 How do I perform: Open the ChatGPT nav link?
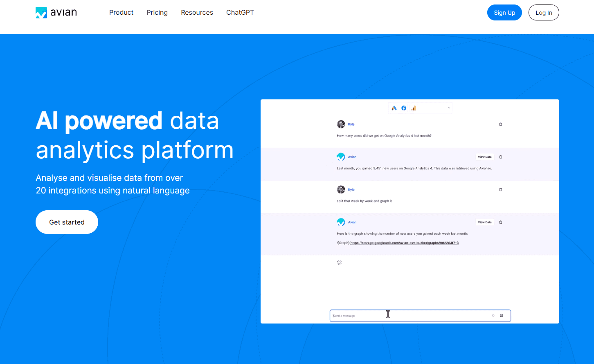240,13
